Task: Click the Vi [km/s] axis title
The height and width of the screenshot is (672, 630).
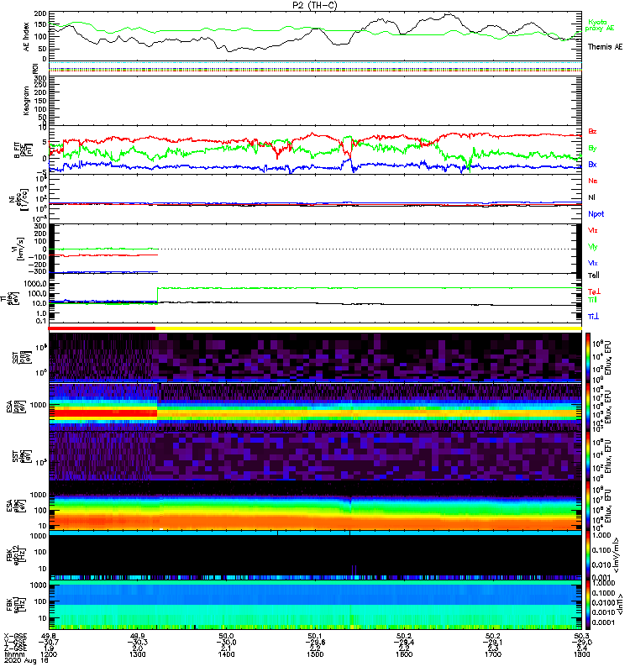Action: (x=19, y=249)
